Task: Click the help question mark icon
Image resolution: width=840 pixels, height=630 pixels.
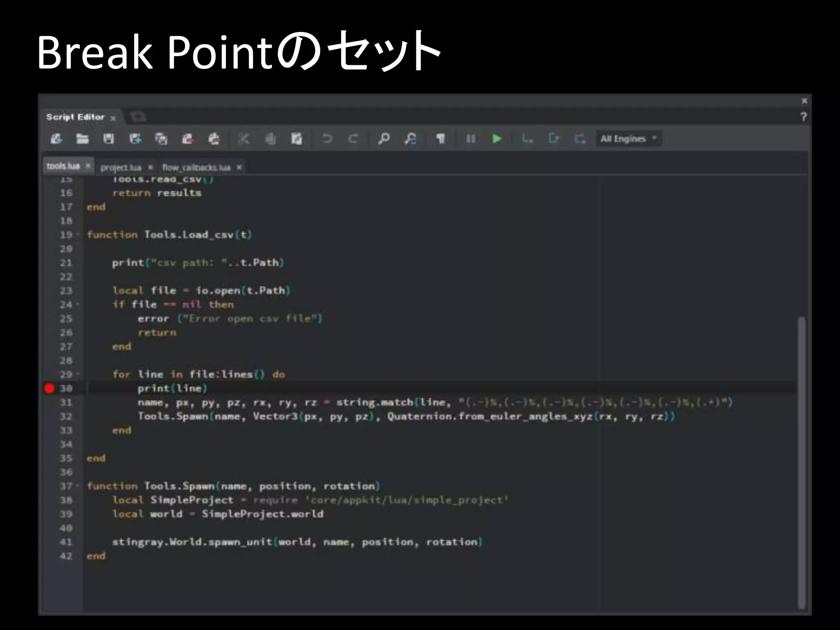Action: point(804,117)
